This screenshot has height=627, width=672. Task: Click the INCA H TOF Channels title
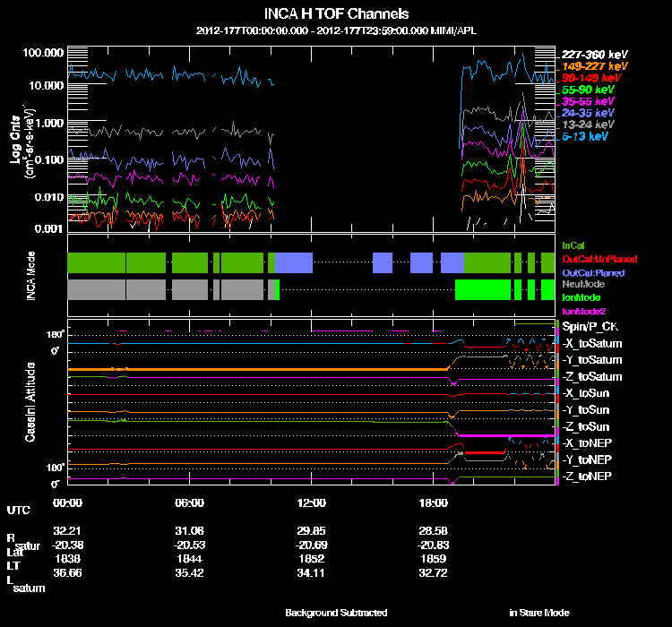(x=336, y=14)
